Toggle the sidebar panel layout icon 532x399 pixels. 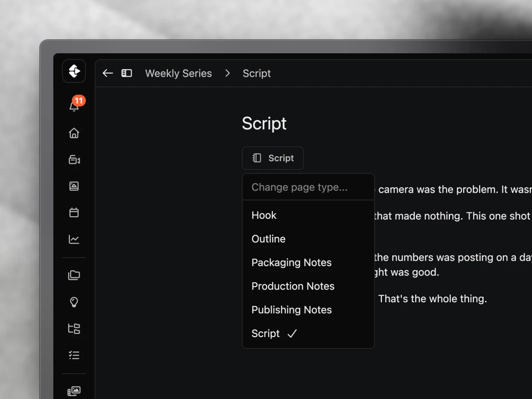coord(127,73)
